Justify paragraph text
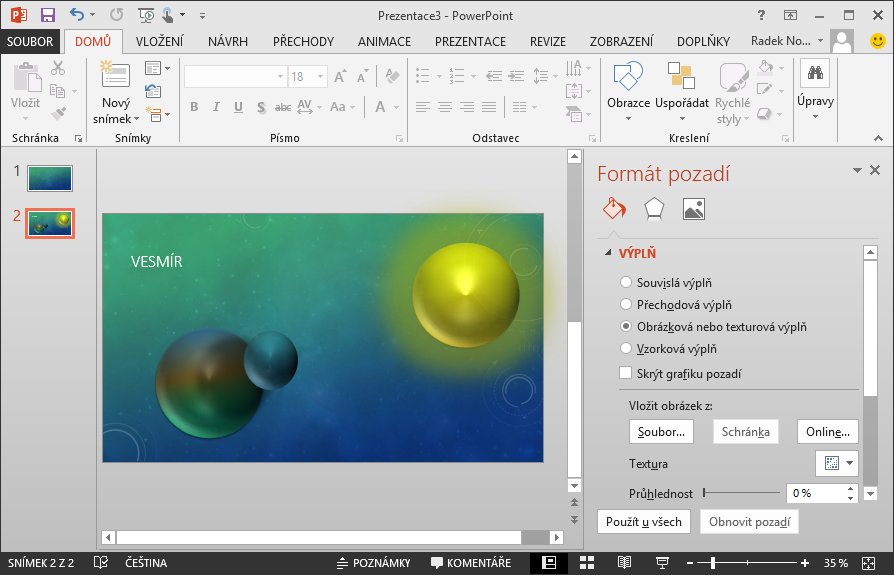This screenshot has height=575, width=894. [x=489, y=107]
